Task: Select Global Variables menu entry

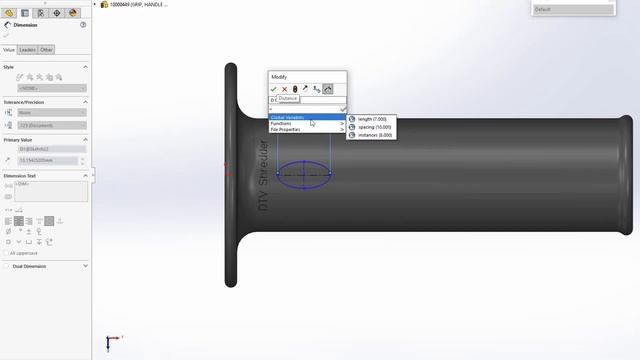Action: click(x=307, y=118)
